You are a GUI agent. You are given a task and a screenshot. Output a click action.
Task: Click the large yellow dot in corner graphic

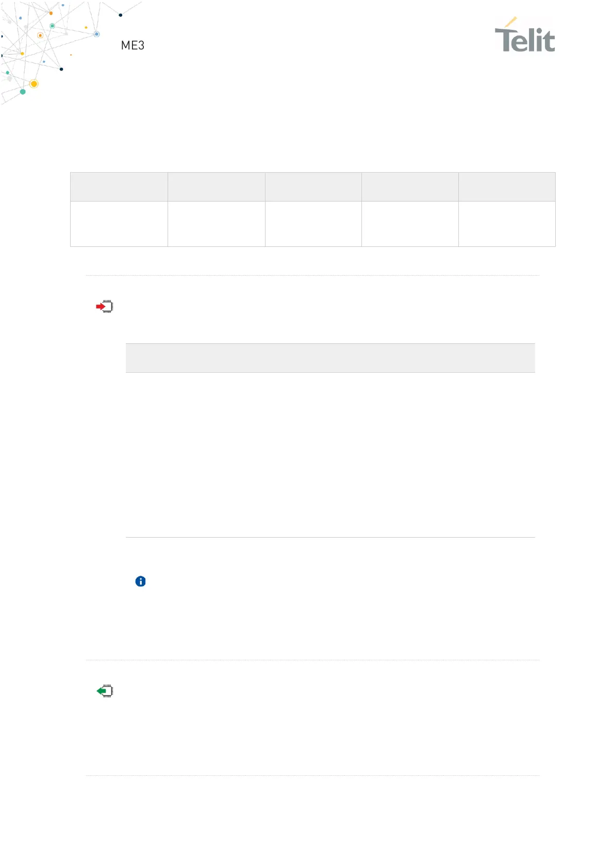[x=34, y=84]
